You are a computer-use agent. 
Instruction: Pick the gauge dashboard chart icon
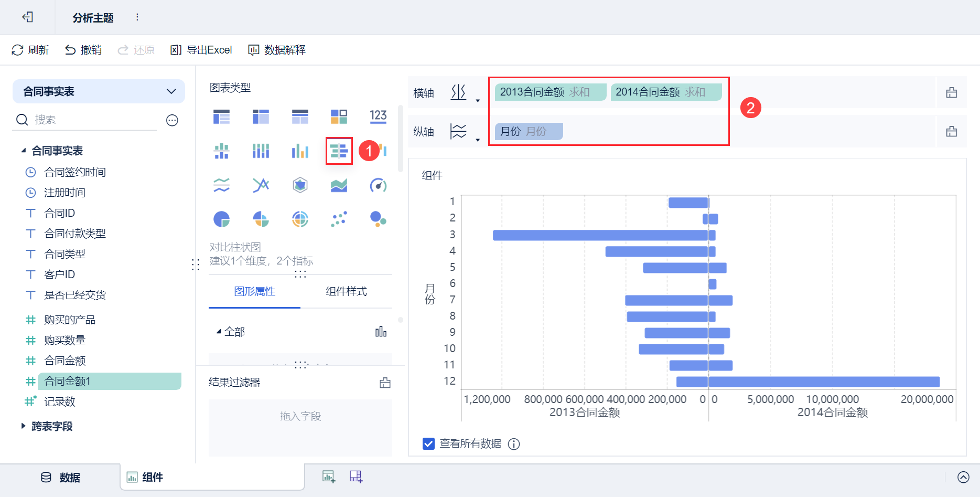pos(378,185)
